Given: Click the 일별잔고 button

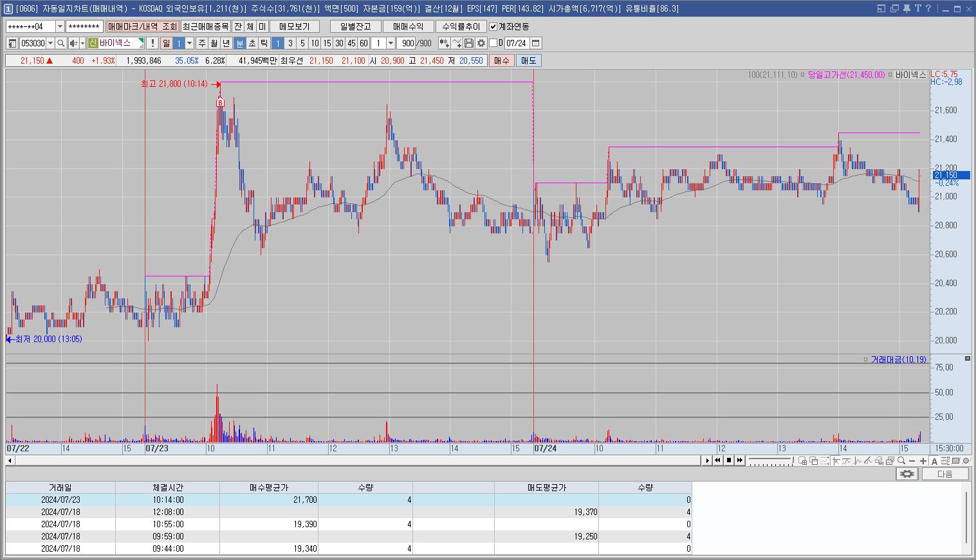Looking at the screenshot, I should (x=355, y=26).
